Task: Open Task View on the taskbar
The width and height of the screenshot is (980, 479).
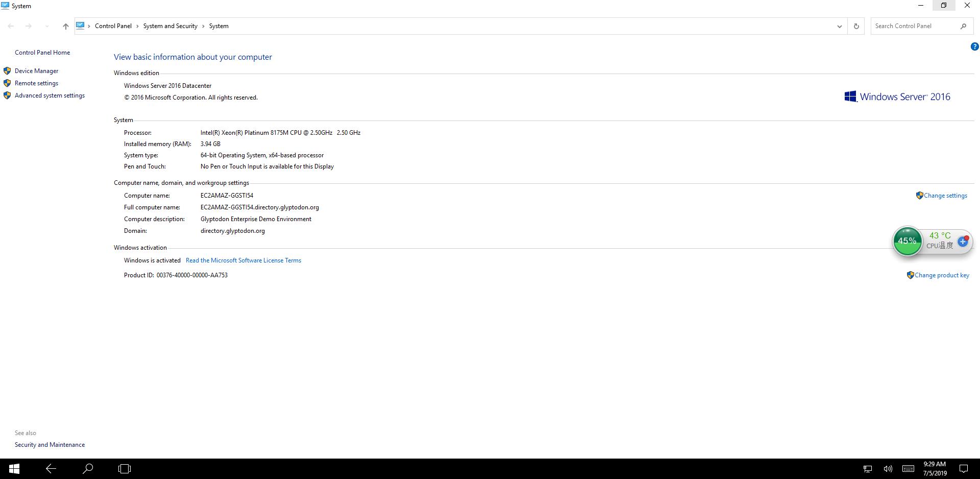Action: [125, 469]
